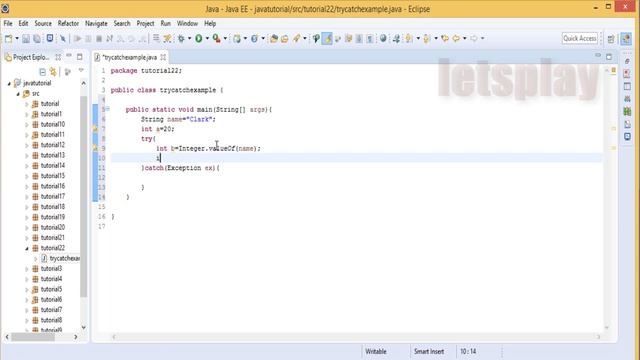Click the warning marker on line 9
Screen dimensions: 640x360
95,148
